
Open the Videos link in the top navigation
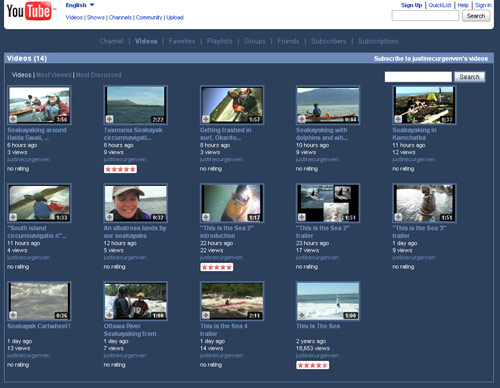pyautogui.click(x=74, y=17)
